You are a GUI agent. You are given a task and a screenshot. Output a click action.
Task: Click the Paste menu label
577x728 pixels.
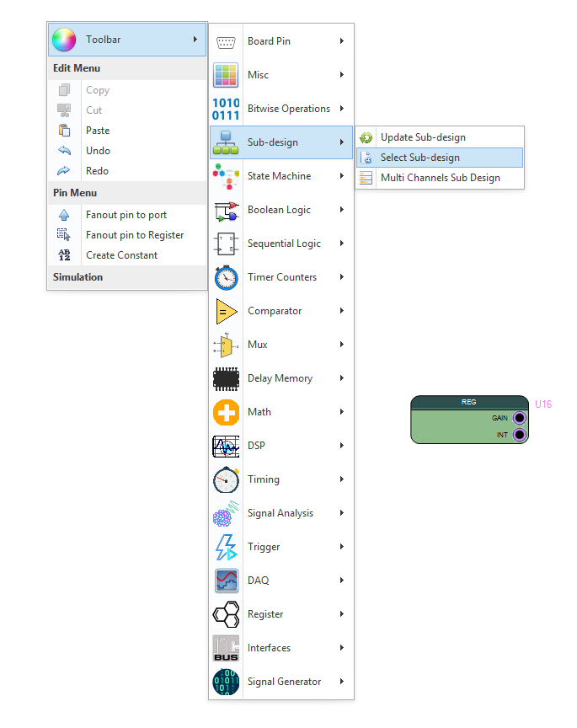tap(98, 131)
